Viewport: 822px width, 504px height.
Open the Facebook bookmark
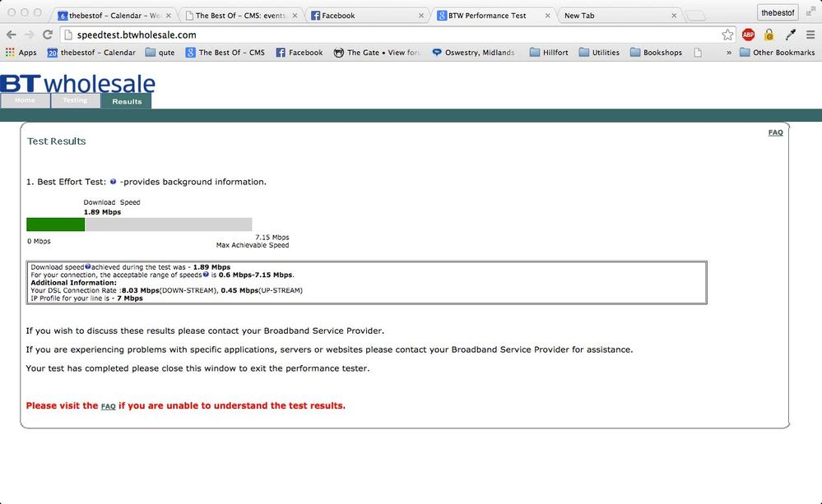click(x=300, y=53)
